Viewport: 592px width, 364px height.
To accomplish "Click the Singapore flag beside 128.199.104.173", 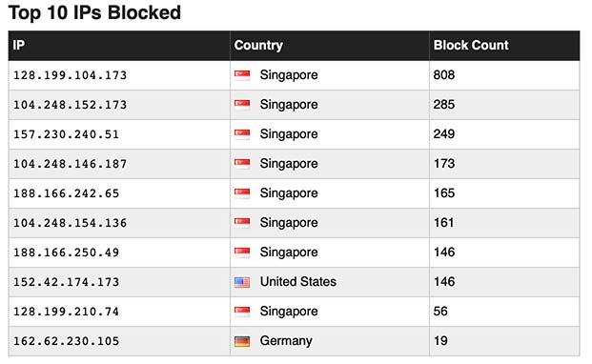I will pos(242,75).
